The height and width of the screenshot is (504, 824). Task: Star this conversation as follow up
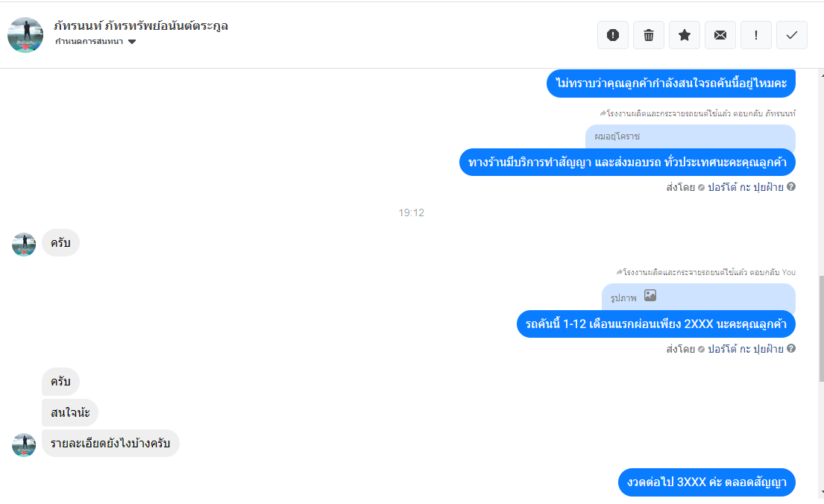(x=685, y=35)
